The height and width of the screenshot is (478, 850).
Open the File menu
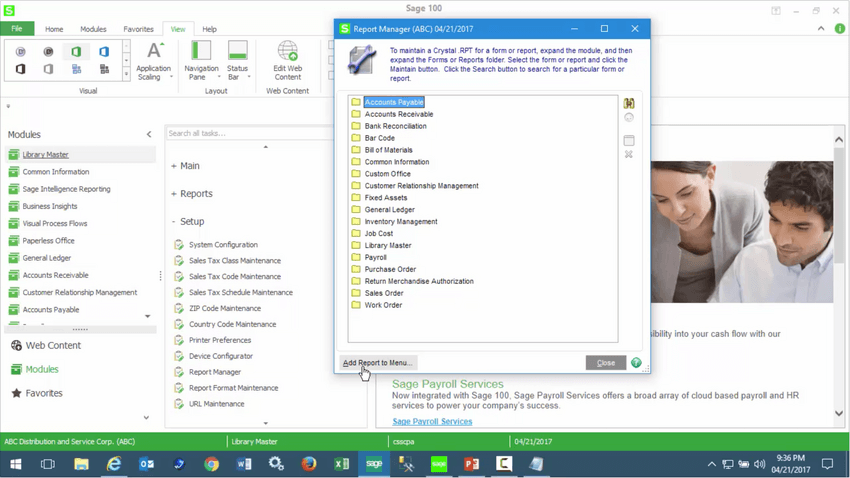[x=17, y=29]
